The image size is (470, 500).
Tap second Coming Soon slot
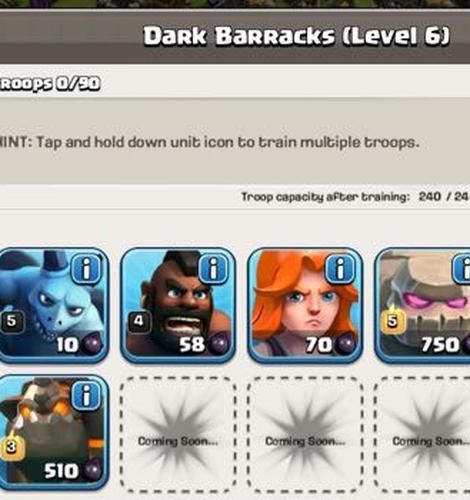[305, 434]
